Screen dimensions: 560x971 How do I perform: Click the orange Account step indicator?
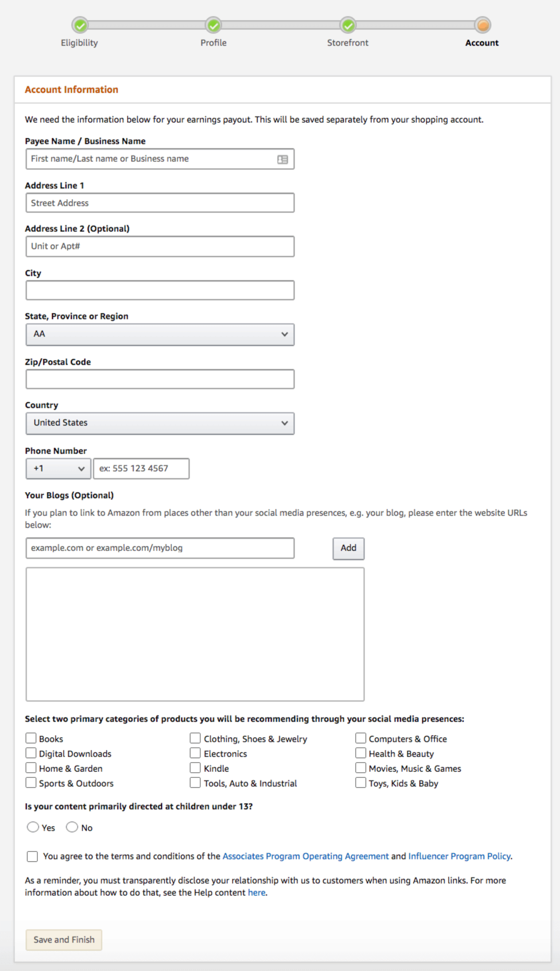coord(482,26)
